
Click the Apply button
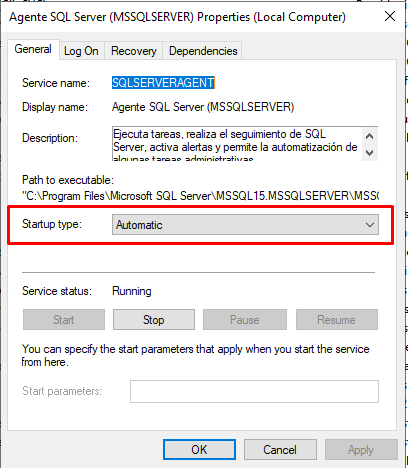click(x=361, y=449)
